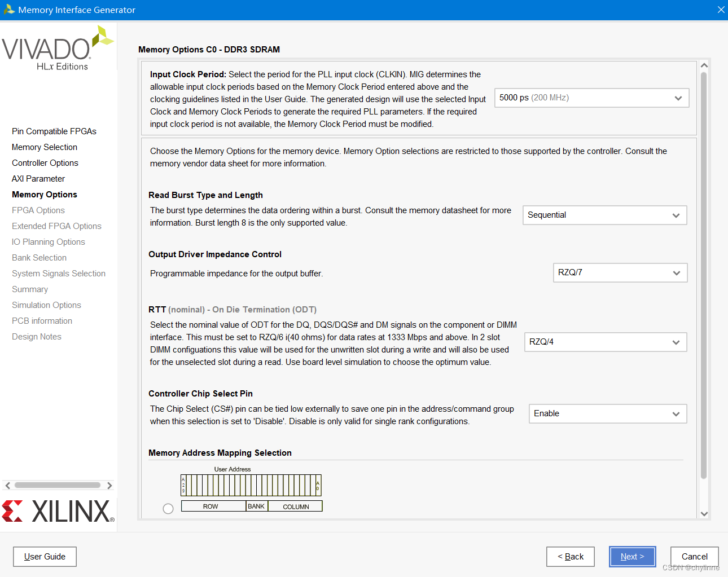The width and height of the screenshot is (728, 577).
Task: Click the vertical scrollbar thumb
Action: [x=704, y=275]
